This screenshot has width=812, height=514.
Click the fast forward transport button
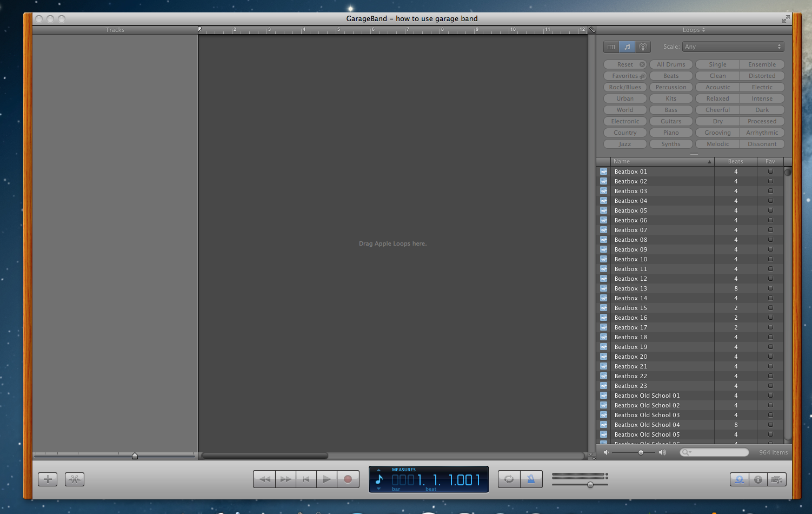[x=285, y=479]
